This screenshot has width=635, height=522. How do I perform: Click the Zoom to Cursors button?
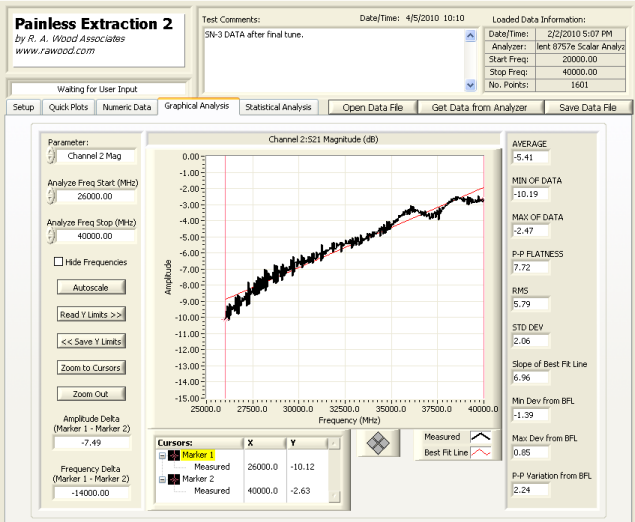(91, 368)
